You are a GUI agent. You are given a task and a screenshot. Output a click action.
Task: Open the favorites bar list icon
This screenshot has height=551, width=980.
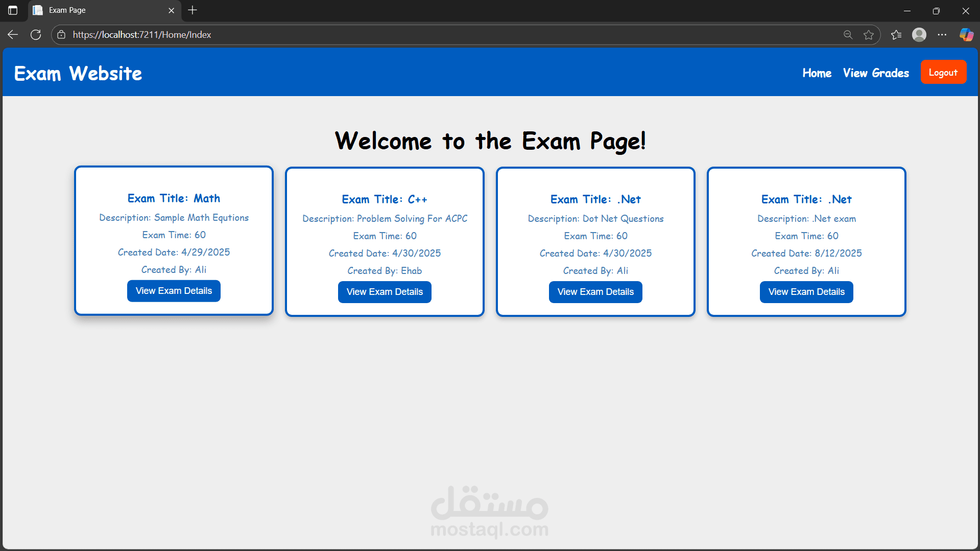click(896, 34)
